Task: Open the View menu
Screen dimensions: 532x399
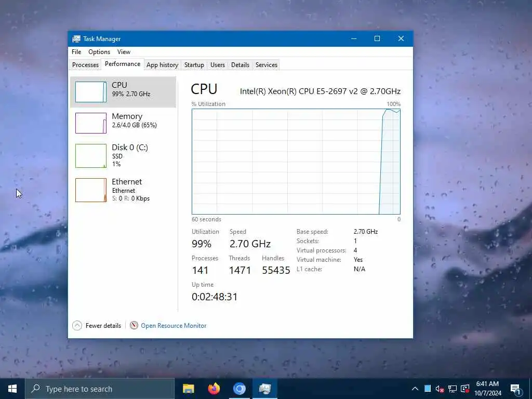Action: click(x=124, y=52)
